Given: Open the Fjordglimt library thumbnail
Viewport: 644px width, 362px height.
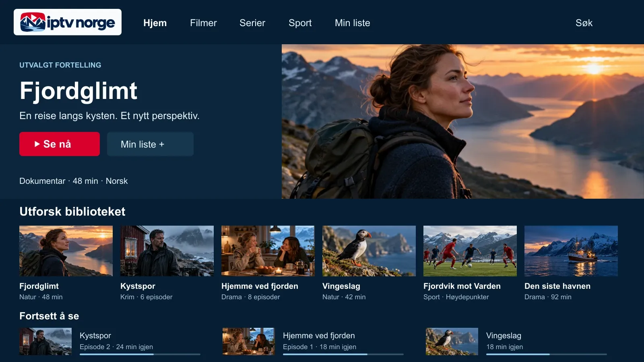Looking at the screenshot, I should (x=66, y=251).
